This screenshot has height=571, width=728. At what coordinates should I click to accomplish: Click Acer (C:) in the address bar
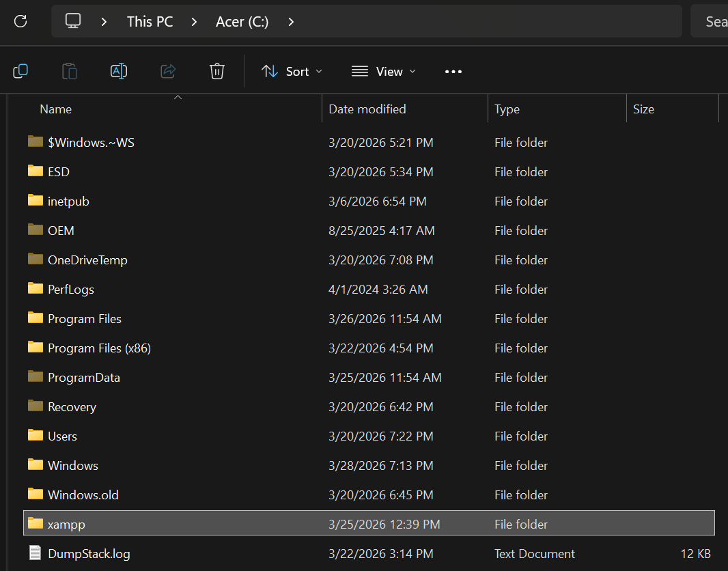(x=242, y=22)
